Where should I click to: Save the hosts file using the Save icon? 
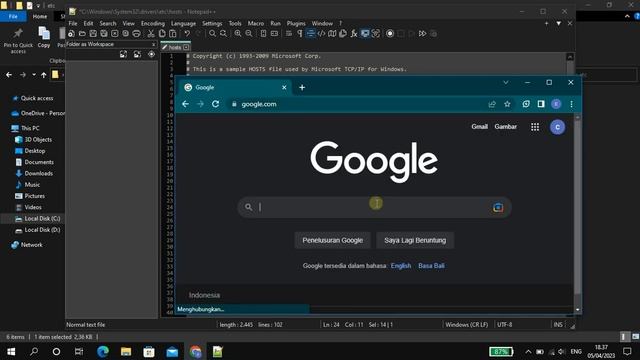pos(93,33)
